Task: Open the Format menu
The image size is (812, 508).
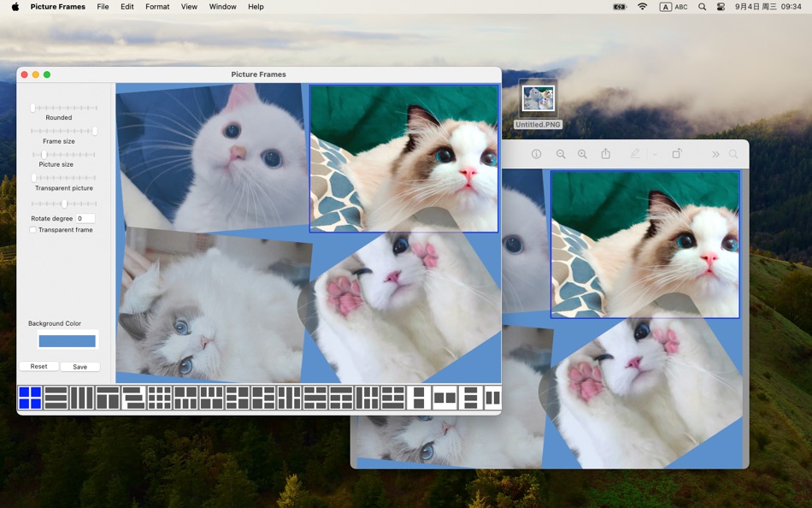Action: coord(157,7)
